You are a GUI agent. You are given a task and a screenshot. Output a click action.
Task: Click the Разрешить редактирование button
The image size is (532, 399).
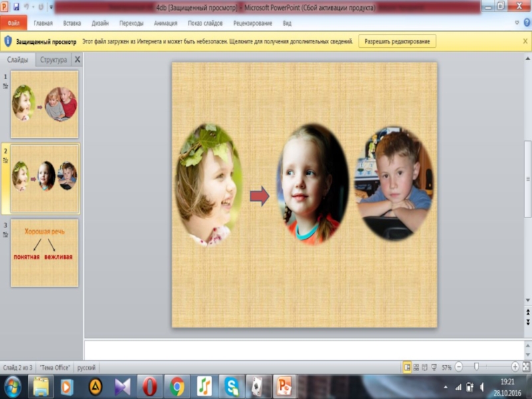coord(398,41)
